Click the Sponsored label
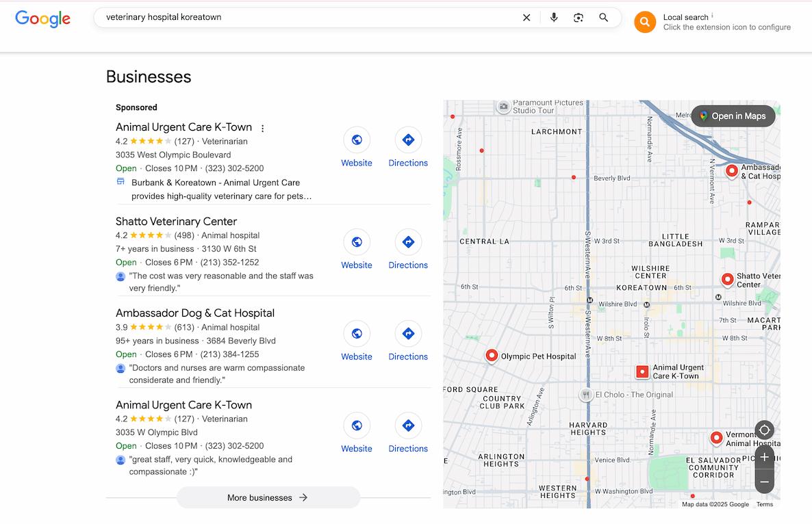Screen dimensions: 812x524 (136, 107)
